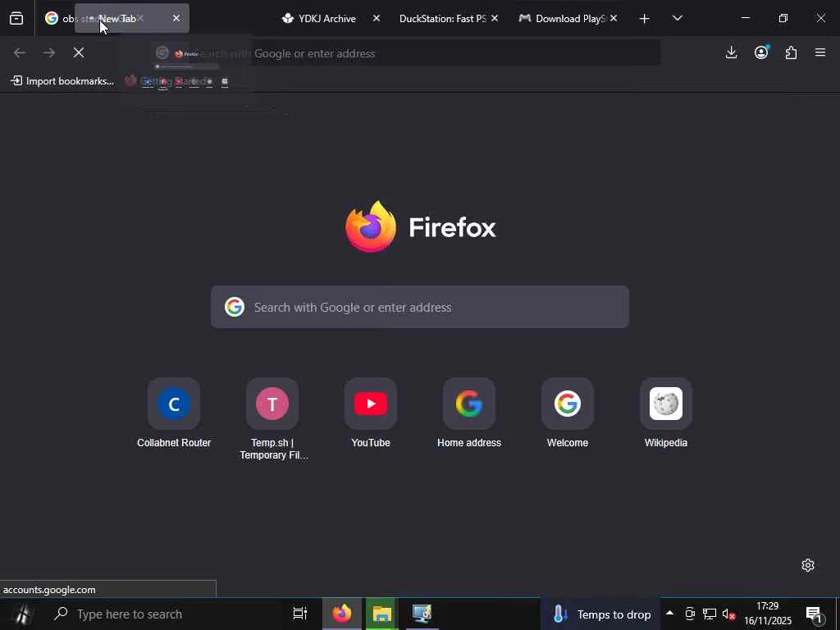
Task: Open clock and date 17:29 flyout
Action: pyautogui.click(x=767, y=614)
